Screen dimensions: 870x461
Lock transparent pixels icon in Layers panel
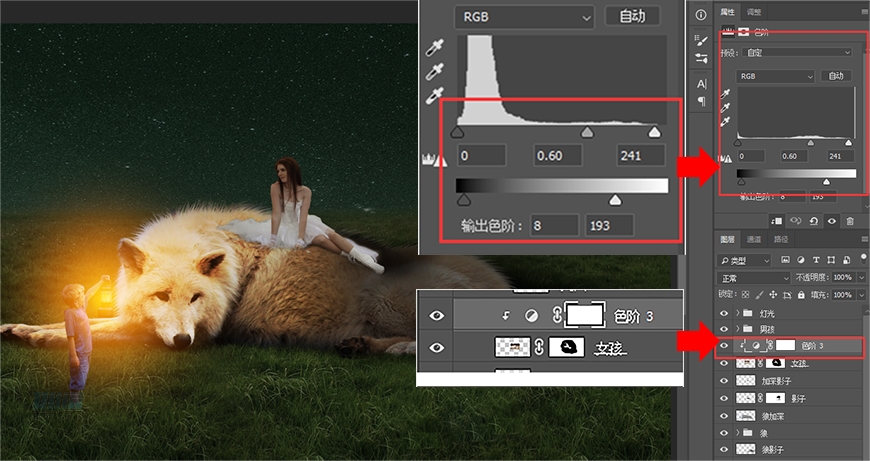(745, 295)
